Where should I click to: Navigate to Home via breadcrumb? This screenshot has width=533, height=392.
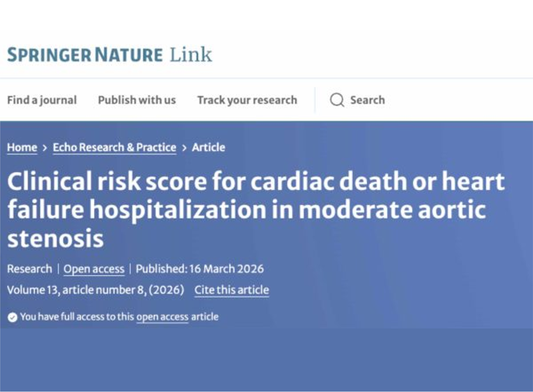click(22, 147)
